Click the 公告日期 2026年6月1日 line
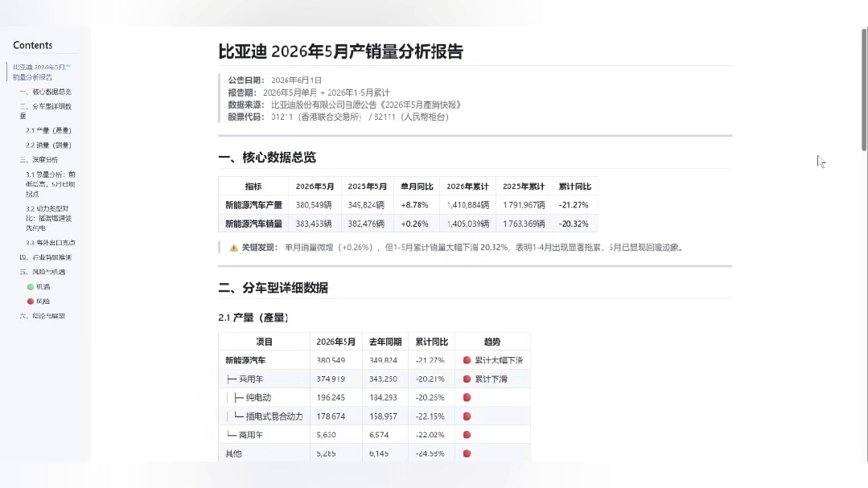The width and height of the screenshot is (868, 488). pyautogui.click(x=274, y=80)
